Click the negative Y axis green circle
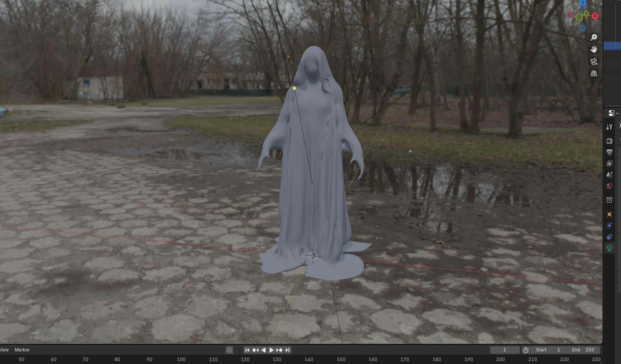This screenshot has width=621, height=364. [579, 17]
